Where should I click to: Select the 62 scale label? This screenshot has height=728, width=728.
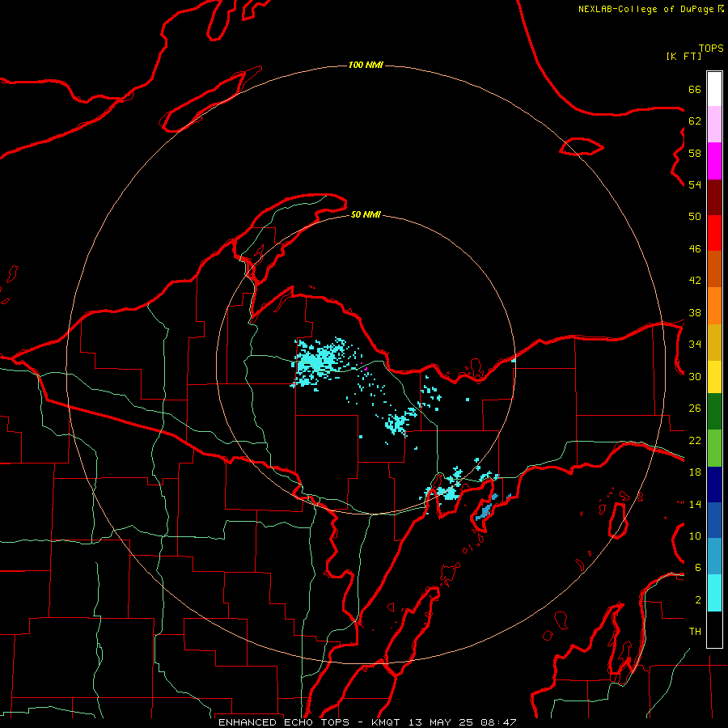point(695,121)
